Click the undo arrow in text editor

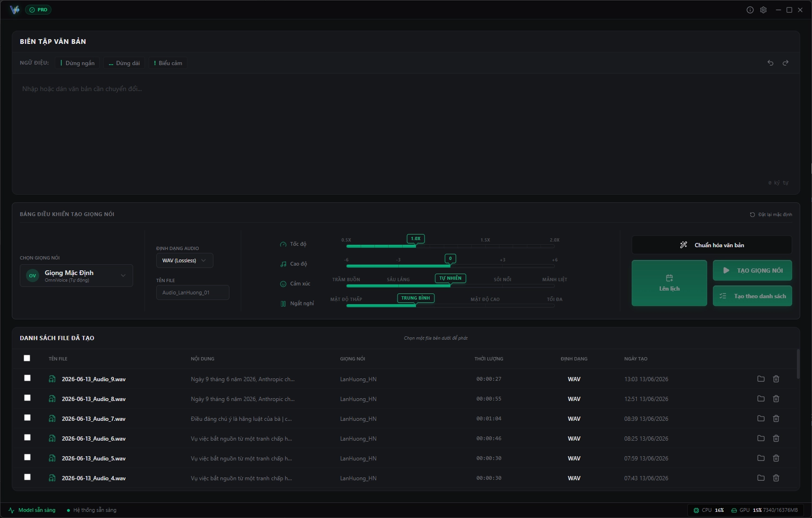click(x=770, y=63)
